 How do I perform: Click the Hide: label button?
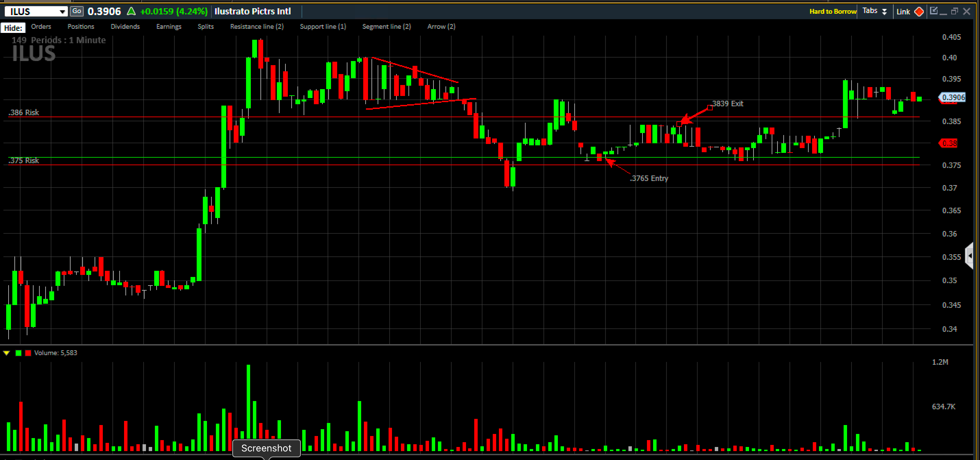(x=13, y=28)
